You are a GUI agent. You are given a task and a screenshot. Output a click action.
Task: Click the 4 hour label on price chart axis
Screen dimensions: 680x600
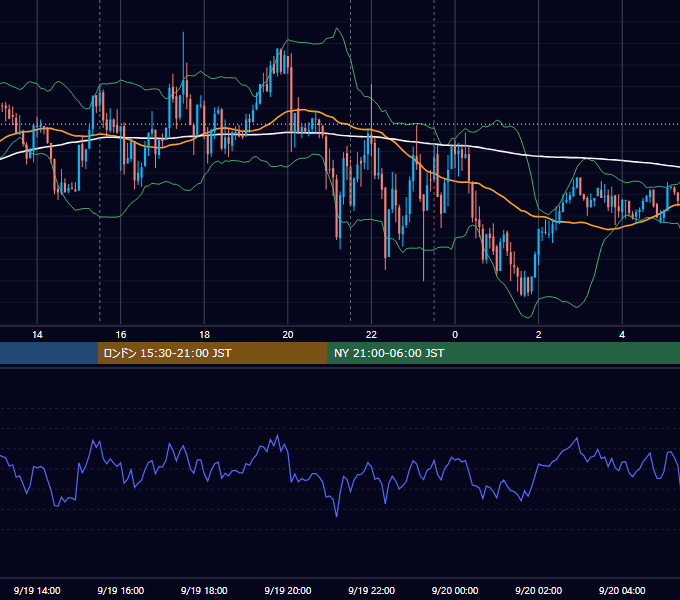622,335
